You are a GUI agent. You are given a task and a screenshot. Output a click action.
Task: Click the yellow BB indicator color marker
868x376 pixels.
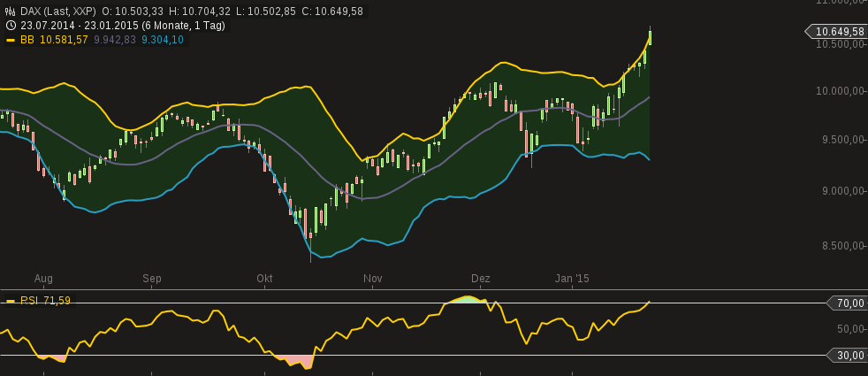tap(10, 40)
